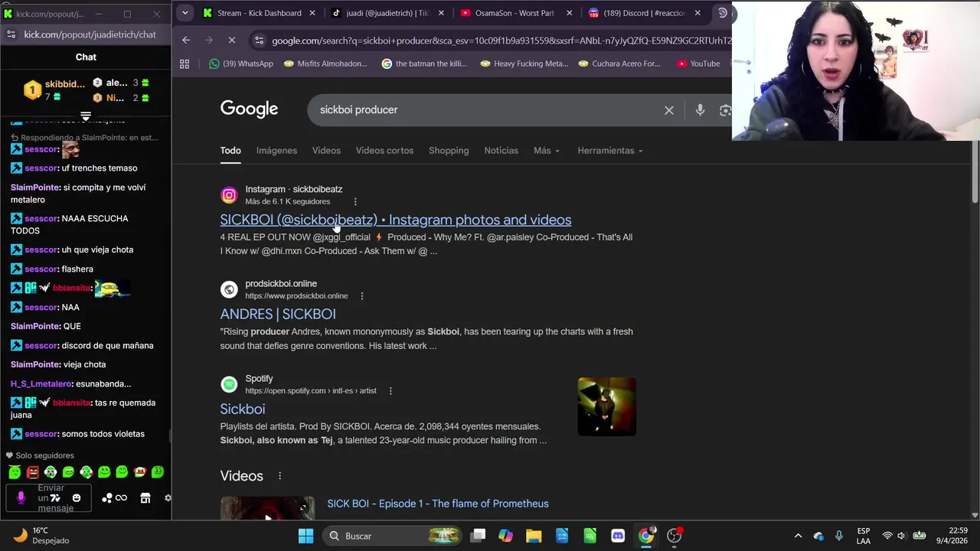Open the Sickboi Spotify result

[243, 409]
